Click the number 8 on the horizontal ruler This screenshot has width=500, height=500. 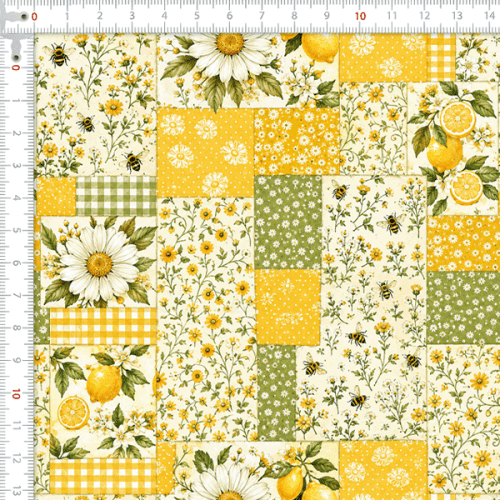point(294,16)
